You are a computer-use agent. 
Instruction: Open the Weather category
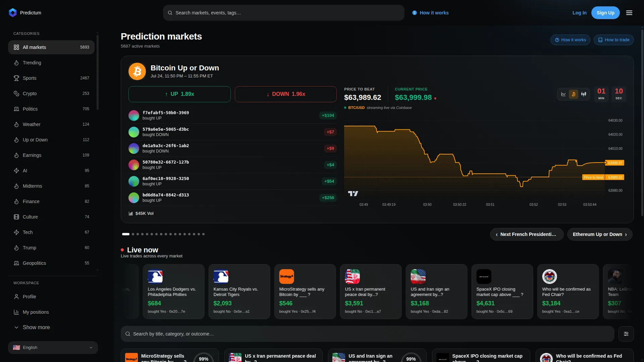(51, 124)
